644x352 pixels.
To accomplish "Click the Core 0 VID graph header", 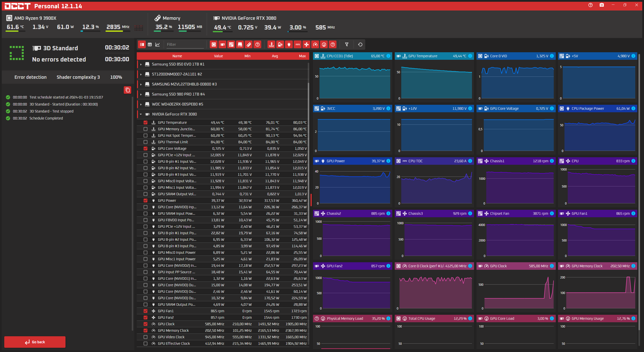I will (x=516, y=56).
